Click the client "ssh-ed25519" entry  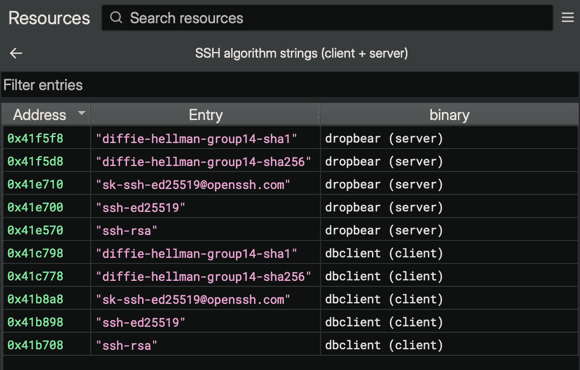pyautogui.click(x=140, y=322)
